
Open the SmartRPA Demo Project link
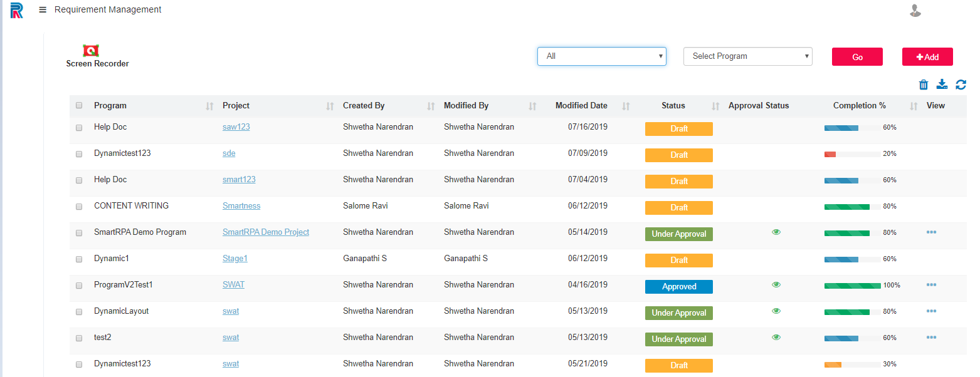click(266, 232)
